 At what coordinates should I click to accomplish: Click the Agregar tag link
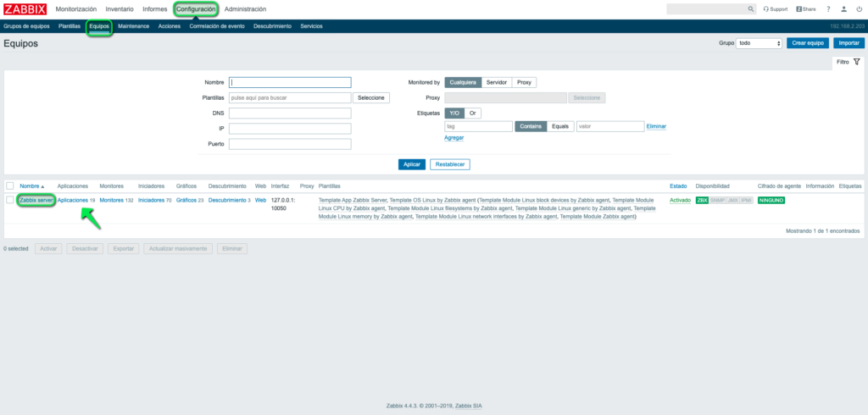[454, 138]
